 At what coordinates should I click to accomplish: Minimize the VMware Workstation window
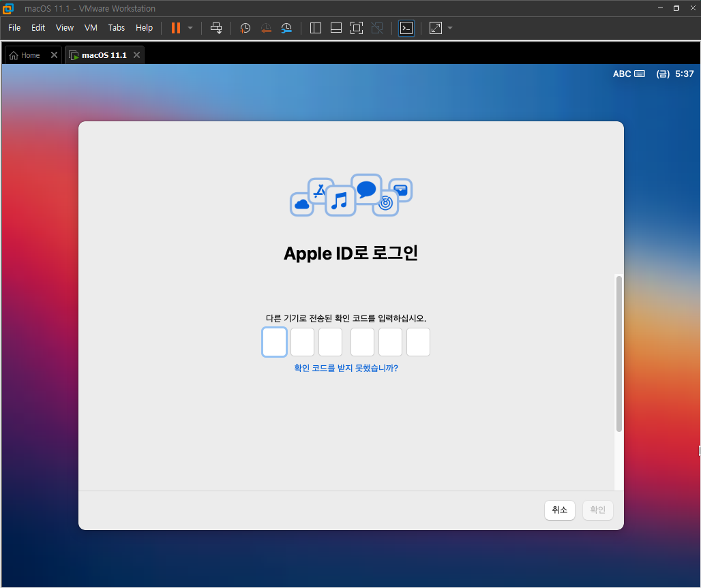pyautogui.click(x=660, y=8)
